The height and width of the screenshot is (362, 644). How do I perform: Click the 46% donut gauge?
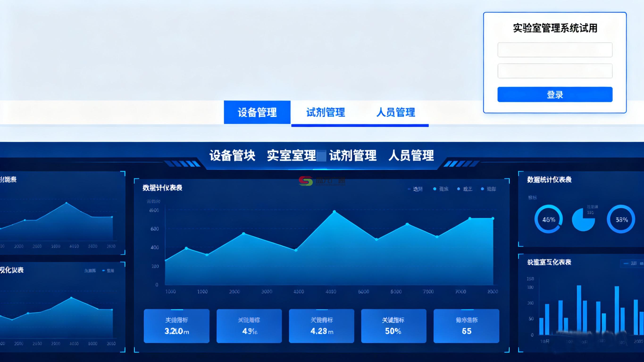click(548, 219)
